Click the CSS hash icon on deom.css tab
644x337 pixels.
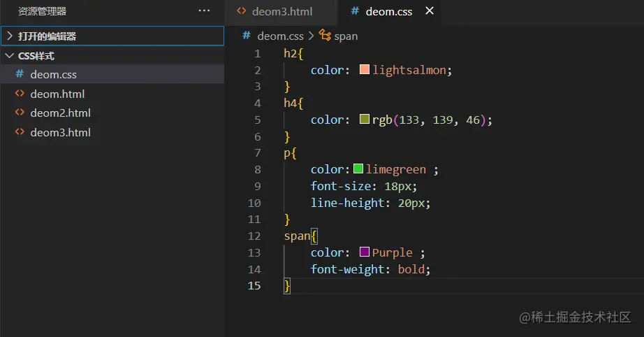tap(355, 11)
